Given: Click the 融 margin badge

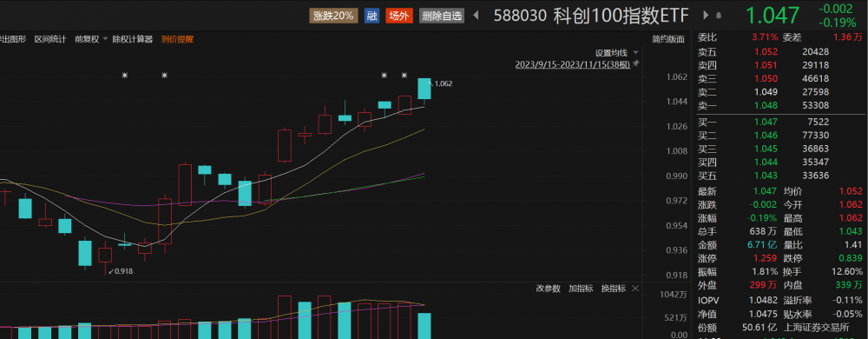Looking at the screenshot, I should [372, 16].
